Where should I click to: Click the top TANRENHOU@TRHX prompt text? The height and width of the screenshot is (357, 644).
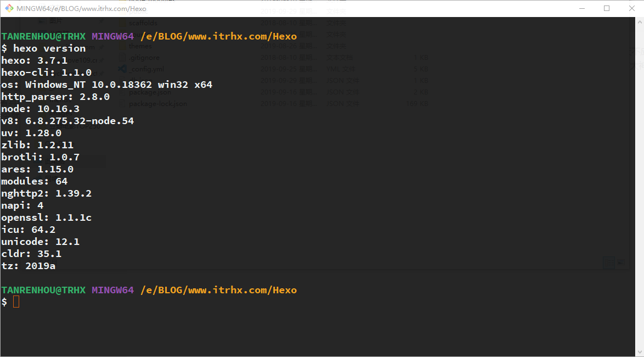click(43, 36)
